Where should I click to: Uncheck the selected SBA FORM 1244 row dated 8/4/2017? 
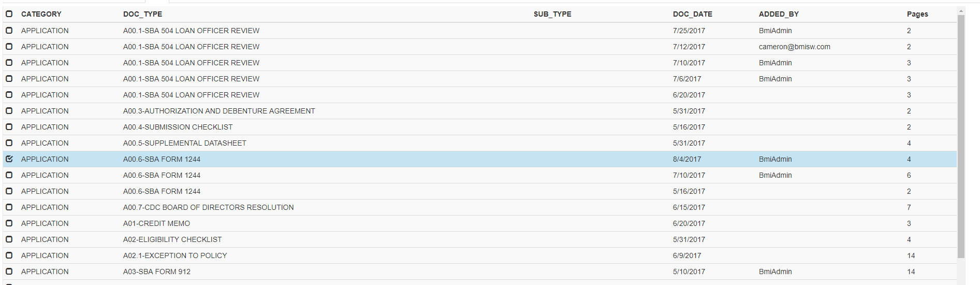pyautogui.click(x=9, y=159)
